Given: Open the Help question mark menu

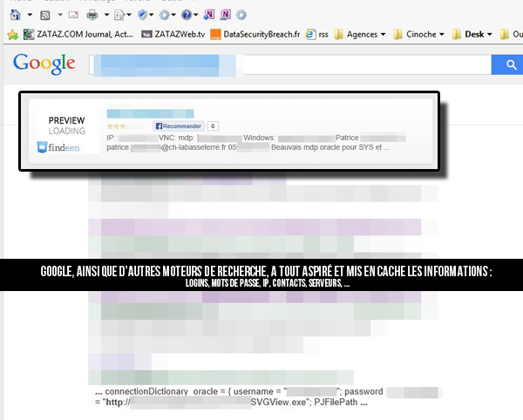Looking at the screenshot, I should (x=187, y=15).
